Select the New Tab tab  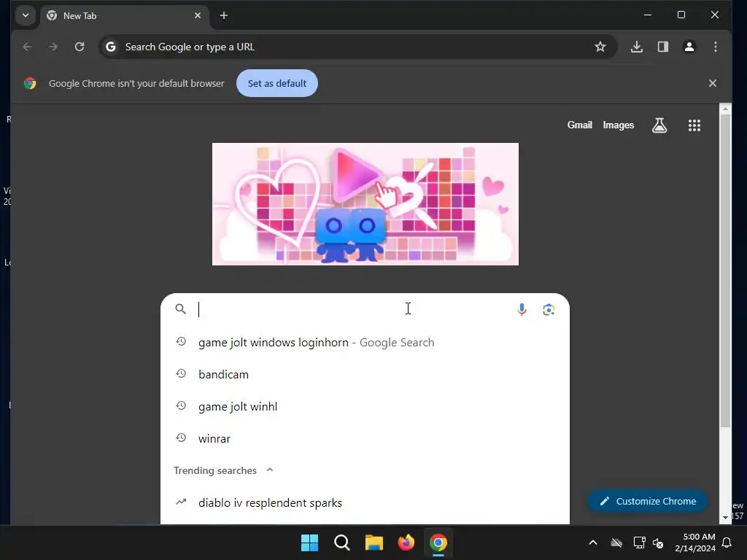[x=125, y=16]
